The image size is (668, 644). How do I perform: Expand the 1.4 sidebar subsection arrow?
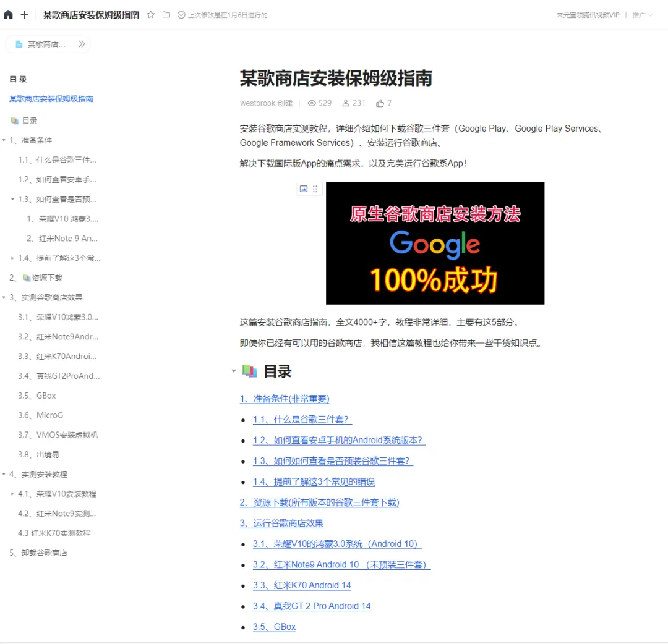[12, 258]
